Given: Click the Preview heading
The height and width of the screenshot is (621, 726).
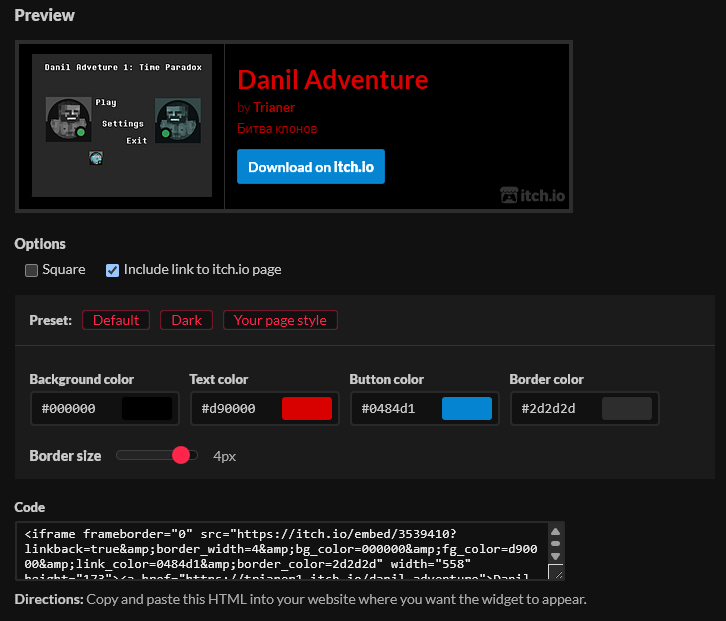Looking at the screenshot, I should point(44,15).
